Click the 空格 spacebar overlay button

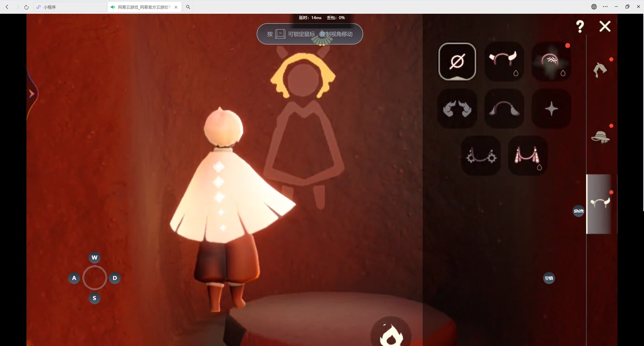coord(549,278)
